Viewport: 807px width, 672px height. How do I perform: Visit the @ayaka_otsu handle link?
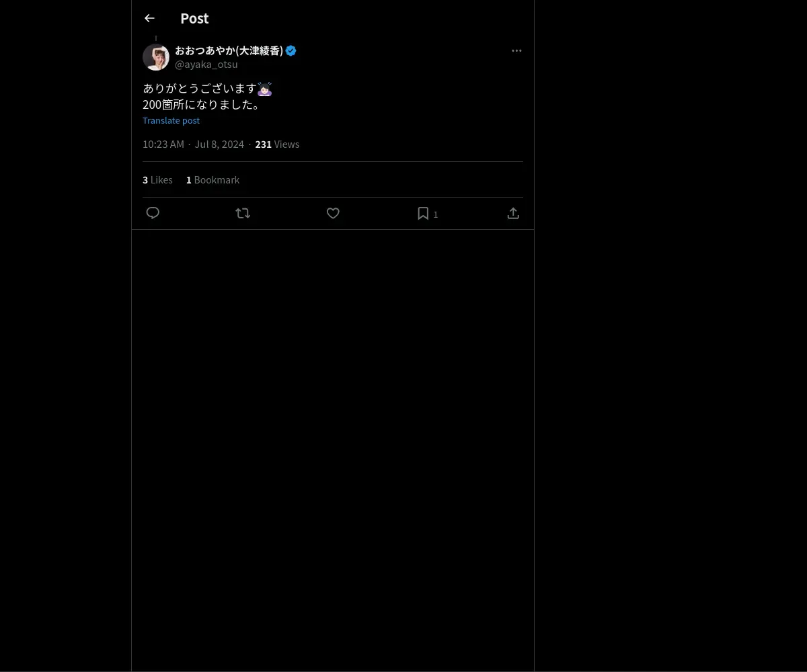206,65
